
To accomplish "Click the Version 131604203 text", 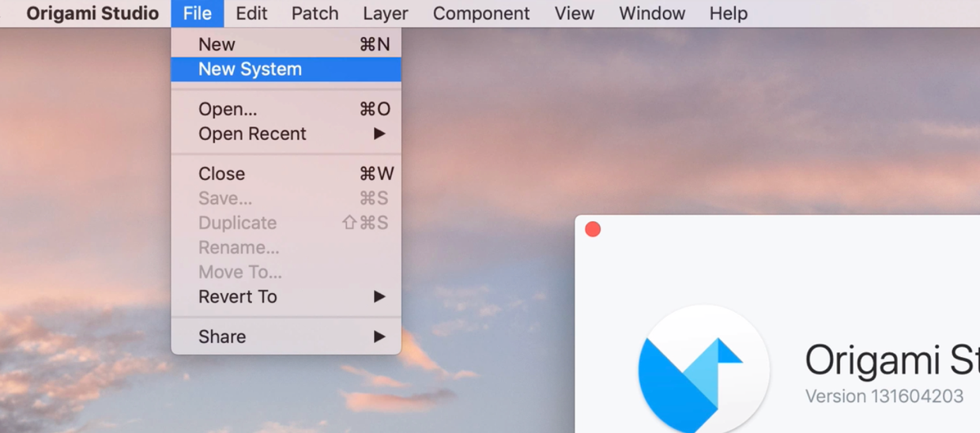I will point(884,396).
